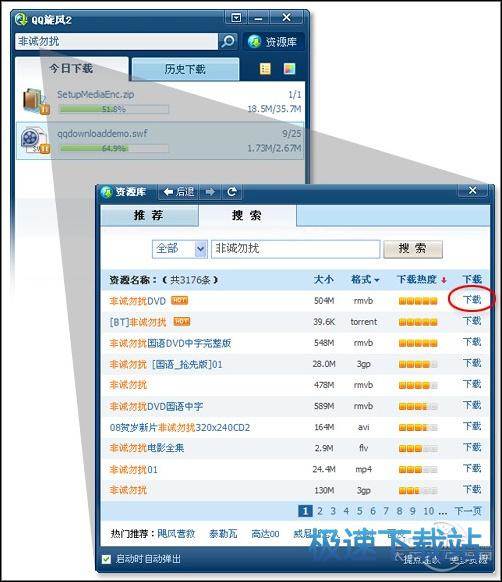
Task: Sort by 下载热度 column
Action: 422,279
